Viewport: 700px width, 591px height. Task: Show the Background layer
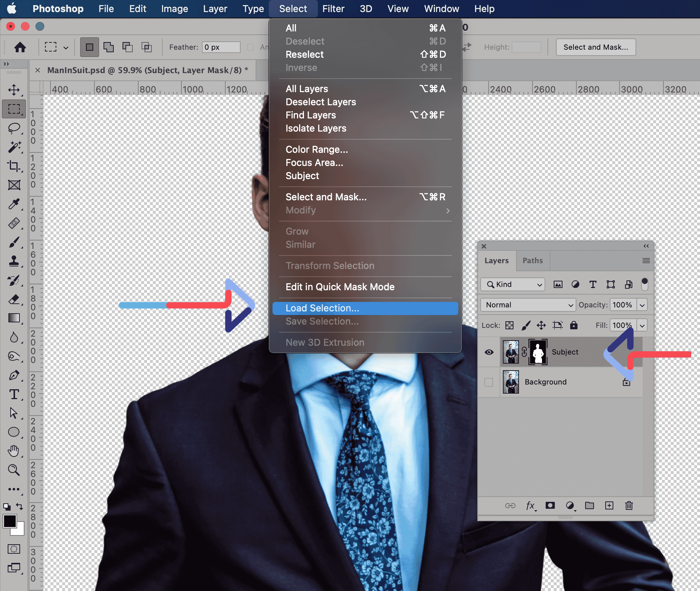click(x=489, y=382)
